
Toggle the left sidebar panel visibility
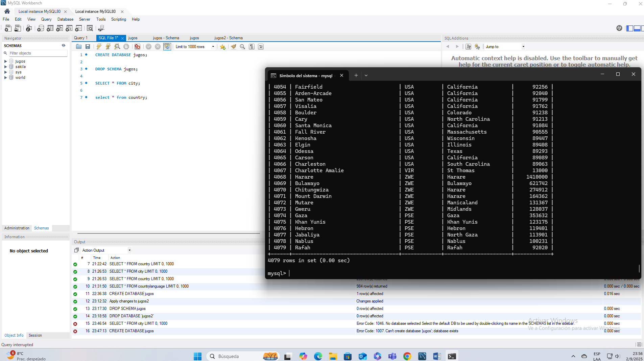630,28
